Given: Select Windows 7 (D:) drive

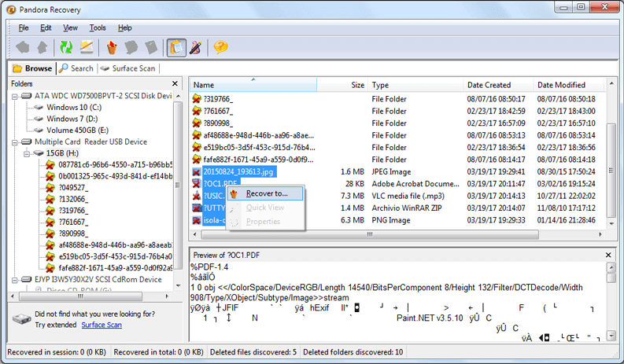Looking at the screenshot, I should tap(72, 119).
